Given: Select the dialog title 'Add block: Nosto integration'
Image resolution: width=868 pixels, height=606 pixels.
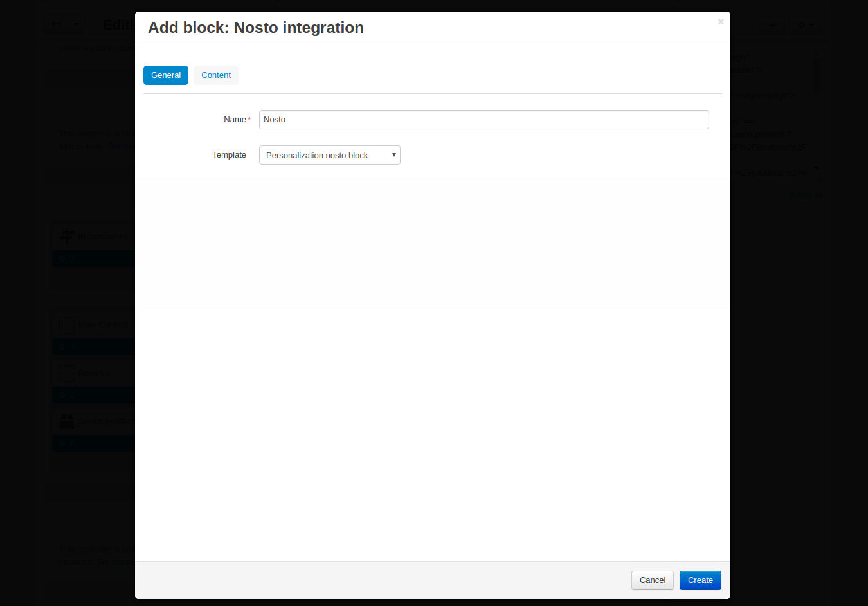Looking at the screenshot, I should click(x=256, y=28).
